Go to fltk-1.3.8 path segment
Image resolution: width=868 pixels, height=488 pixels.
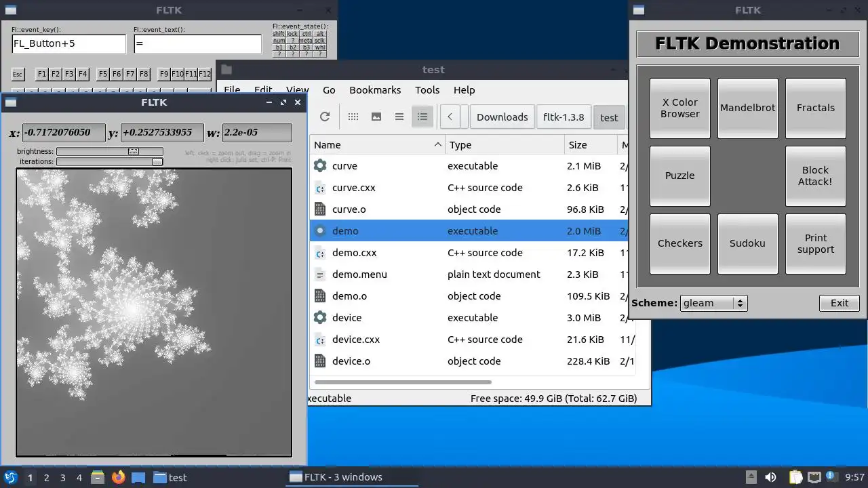tap(564, 117)
